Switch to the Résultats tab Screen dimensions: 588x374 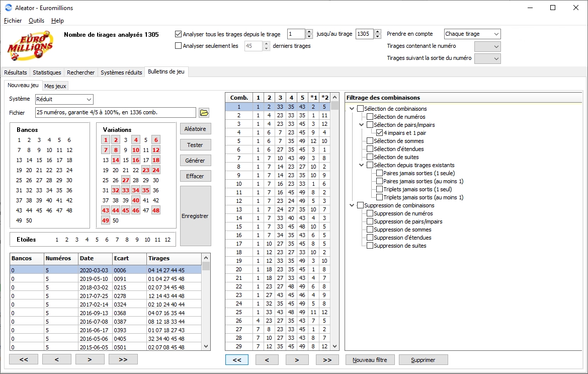click(16, 72)
